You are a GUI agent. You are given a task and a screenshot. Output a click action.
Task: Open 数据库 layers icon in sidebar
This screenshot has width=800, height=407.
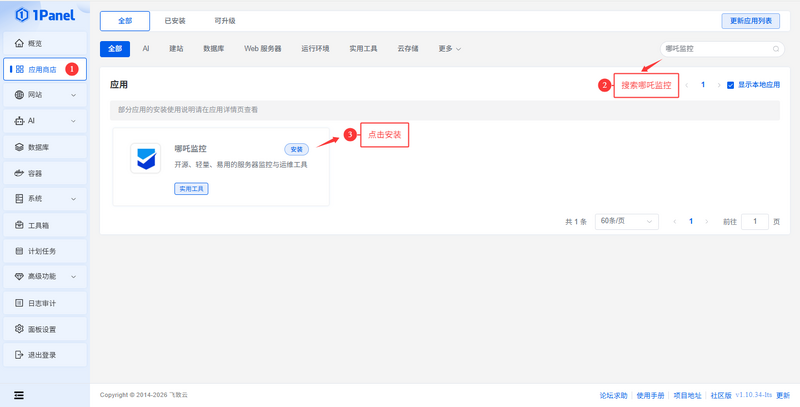click(x=19, y=147)
